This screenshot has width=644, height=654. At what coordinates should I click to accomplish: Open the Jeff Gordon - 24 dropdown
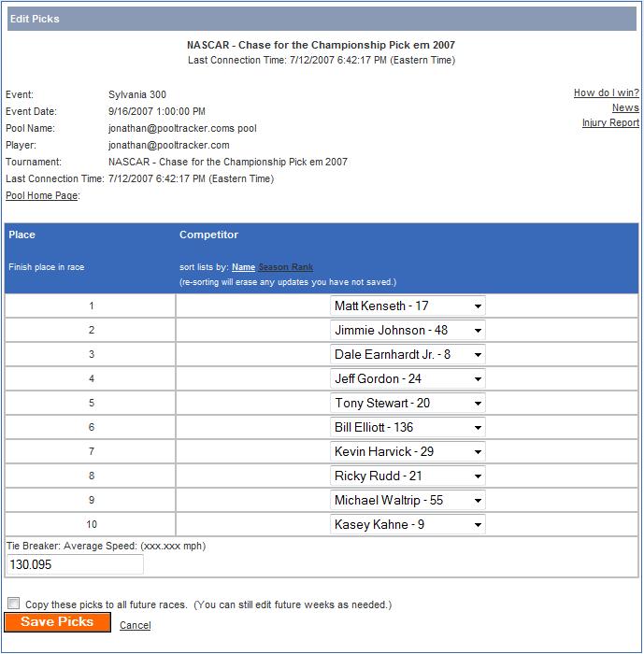(x=408, y=378)
